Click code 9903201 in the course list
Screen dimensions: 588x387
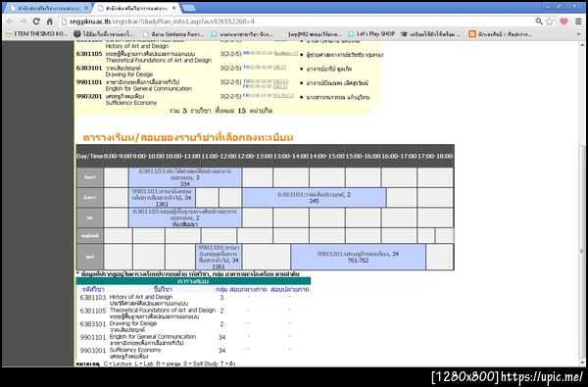(89, 96)
